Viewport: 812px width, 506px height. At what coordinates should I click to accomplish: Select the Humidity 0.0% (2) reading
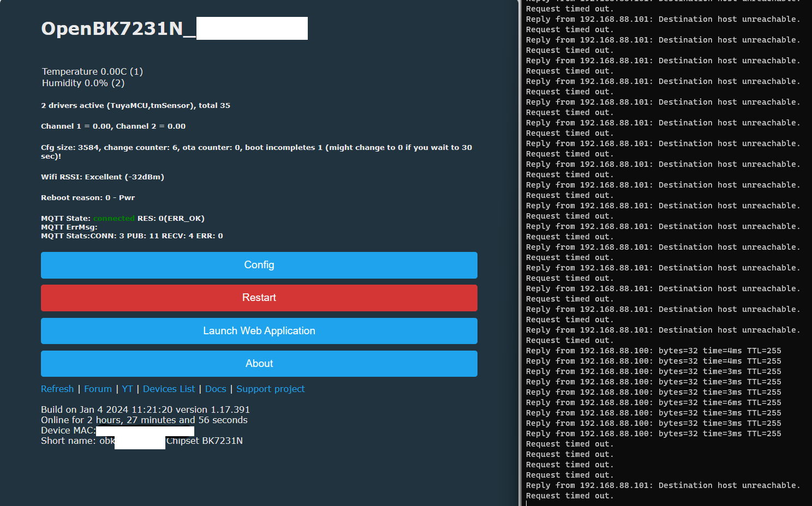pyautogui.click(x=83, y=83)
